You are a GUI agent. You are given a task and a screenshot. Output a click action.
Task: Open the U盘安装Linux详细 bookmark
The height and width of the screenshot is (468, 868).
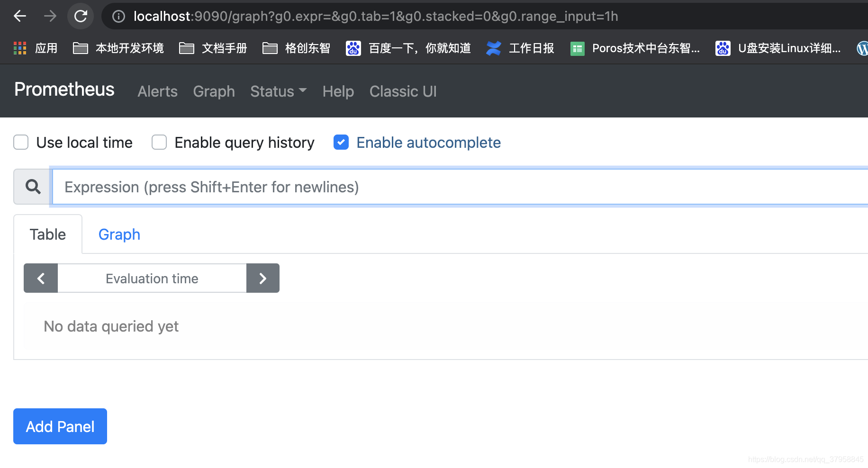coord(778,48)
